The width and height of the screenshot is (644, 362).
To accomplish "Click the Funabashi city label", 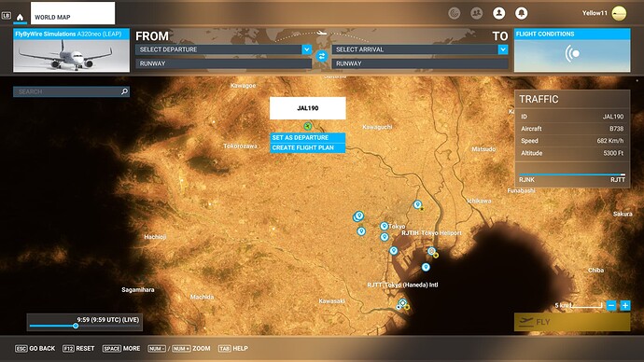I will pyautogui.click(x=521, y=190).
